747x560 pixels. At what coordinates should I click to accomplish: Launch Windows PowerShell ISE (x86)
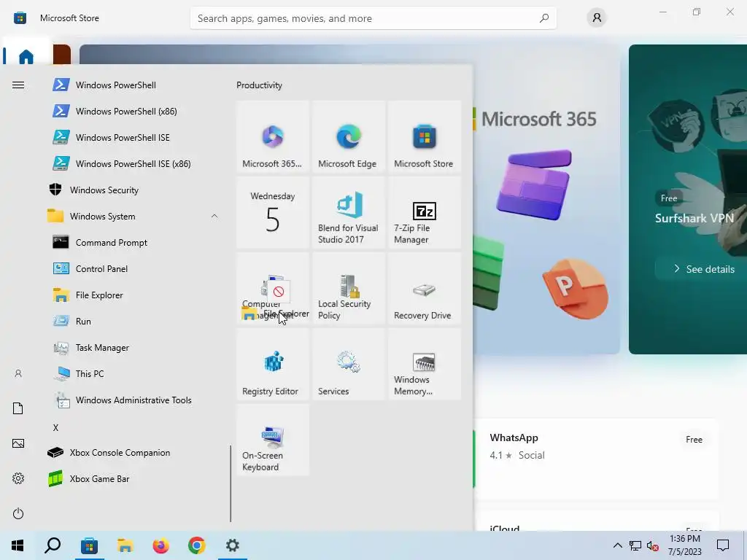[x=133, y=164]
